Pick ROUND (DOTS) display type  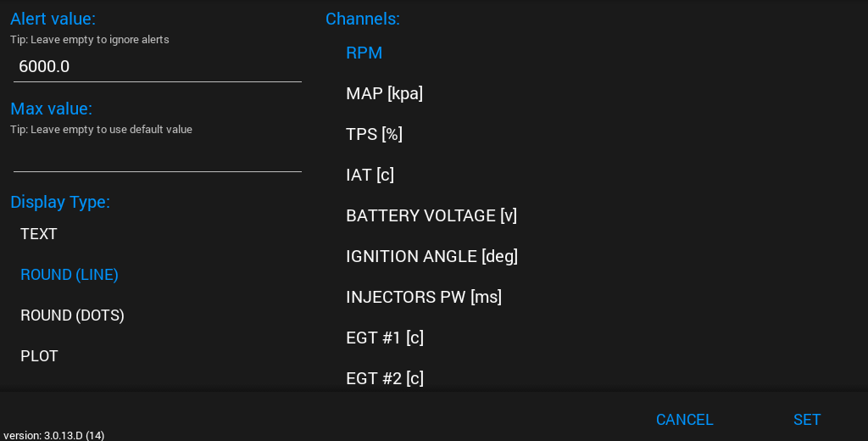73,315
